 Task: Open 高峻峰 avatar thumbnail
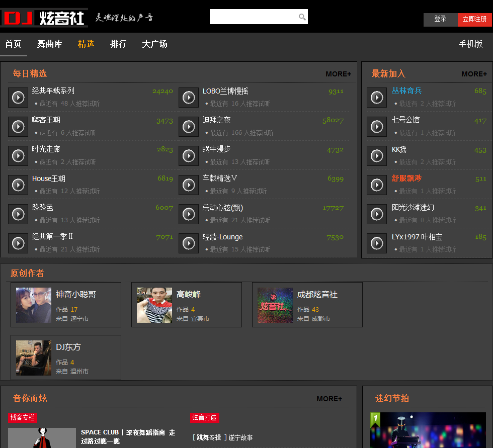154,305
